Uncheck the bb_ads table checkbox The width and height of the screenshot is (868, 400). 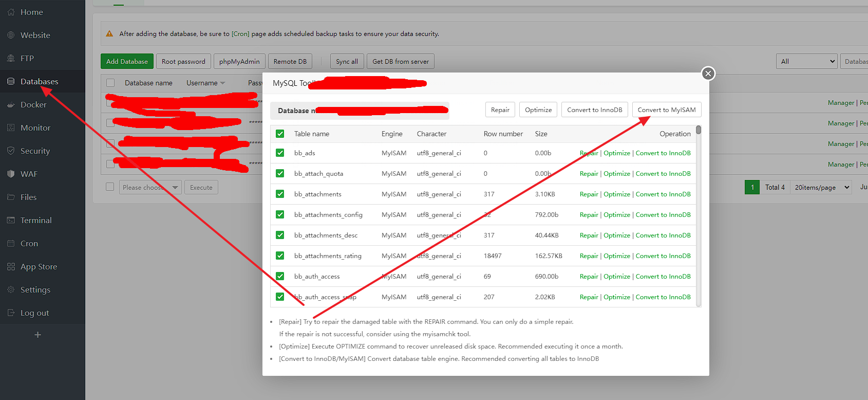(280, 153)
